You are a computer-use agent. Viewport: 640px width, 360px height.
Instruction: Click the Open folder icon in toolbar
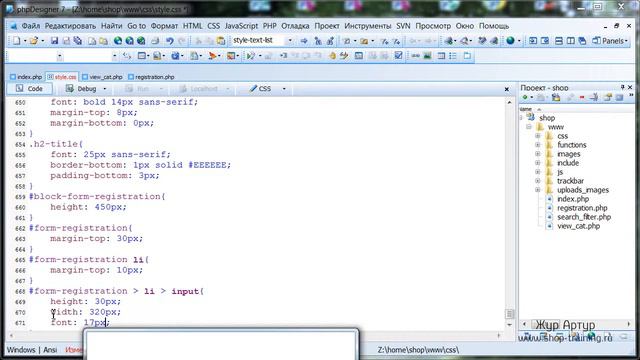pos(34,40)
